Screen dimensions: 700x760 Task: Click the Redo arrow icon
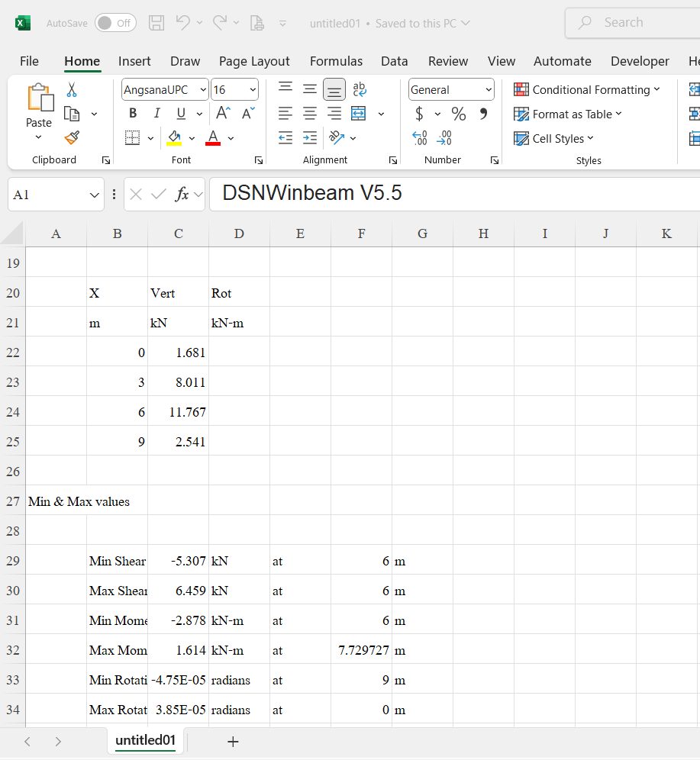(220, 22)
